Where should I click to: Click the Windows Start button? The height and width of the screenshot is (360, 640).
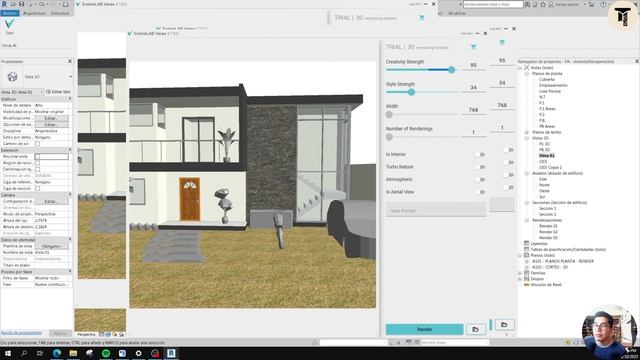(7, 353)
